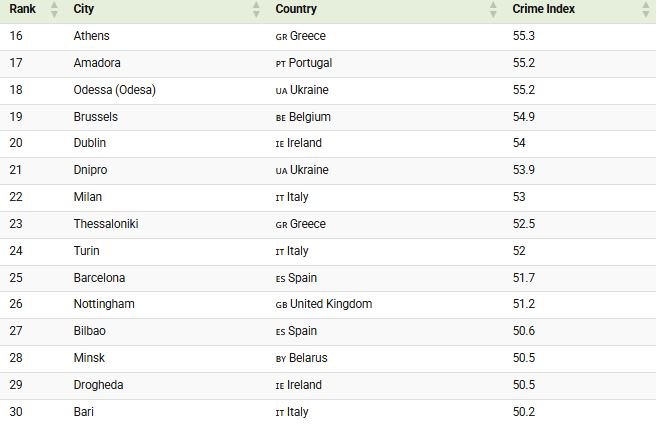Select Drogheda city cell
Image resolution: width=658 pixels, height=425 pixels.
tap(98, 385)
